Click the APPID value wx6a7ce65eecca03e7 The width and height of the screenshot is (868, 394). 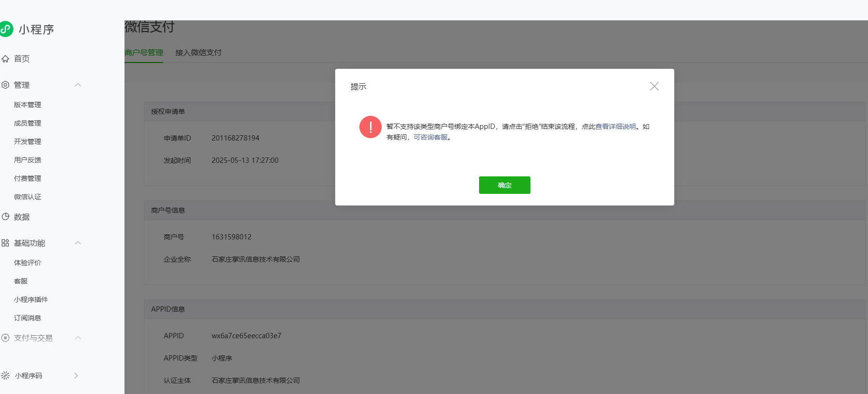click(x=247, y=336)
